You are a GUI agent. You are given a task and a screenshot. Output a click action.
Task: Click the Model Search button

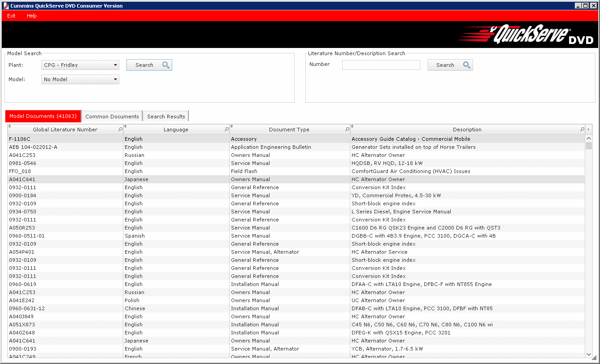pos(149,65)
